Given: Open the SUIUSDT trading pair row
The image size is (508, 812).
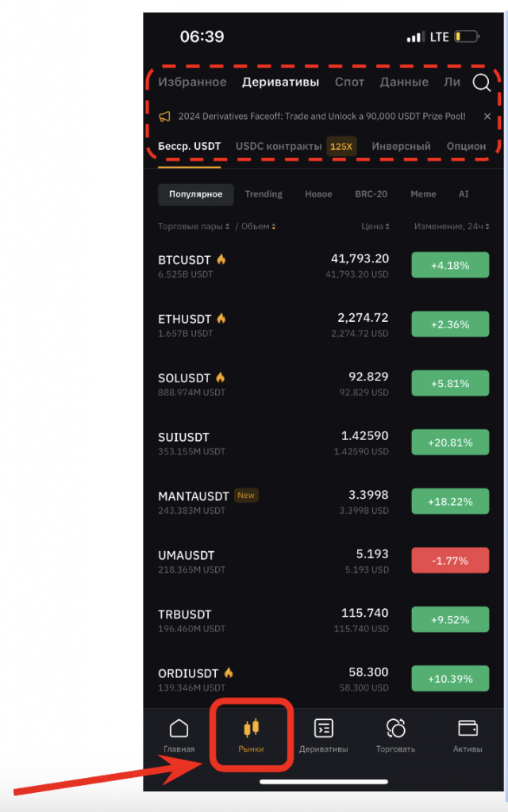Looking at the screenshot, I should (x=270, y=443).
